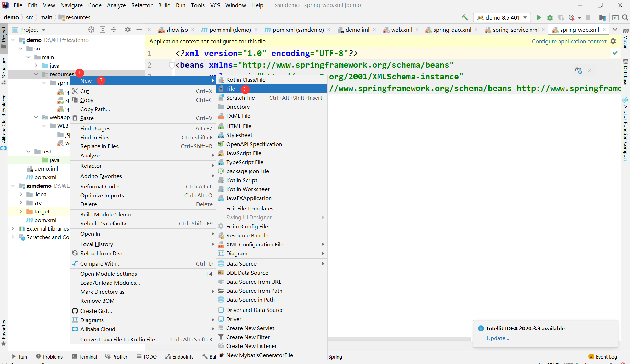Image resolution: width=630 pixels, height=364 pixels.
Task: Open the run configuration dropdown
Action: click(x=502, y=17)
